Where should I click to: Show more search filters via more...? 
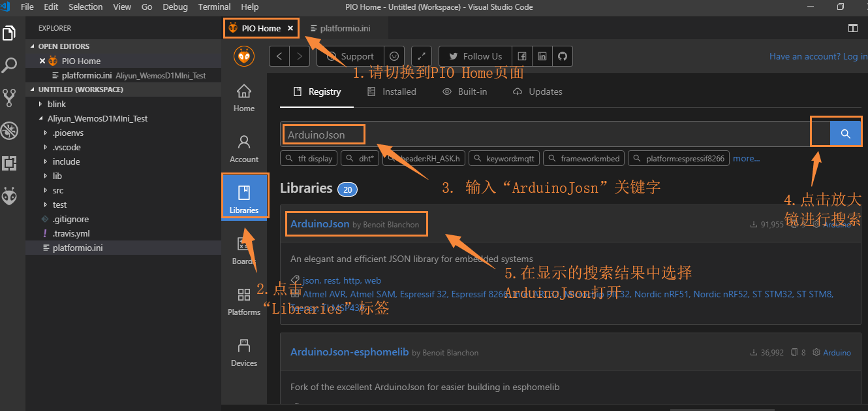pos(746,157)
